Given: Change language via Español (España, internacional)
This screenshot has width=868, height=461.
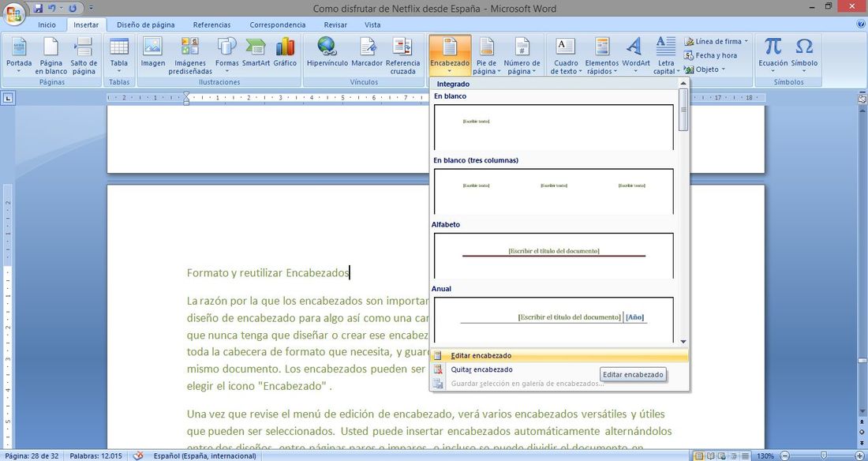Looking at the screenshot, I should point(205,456).
